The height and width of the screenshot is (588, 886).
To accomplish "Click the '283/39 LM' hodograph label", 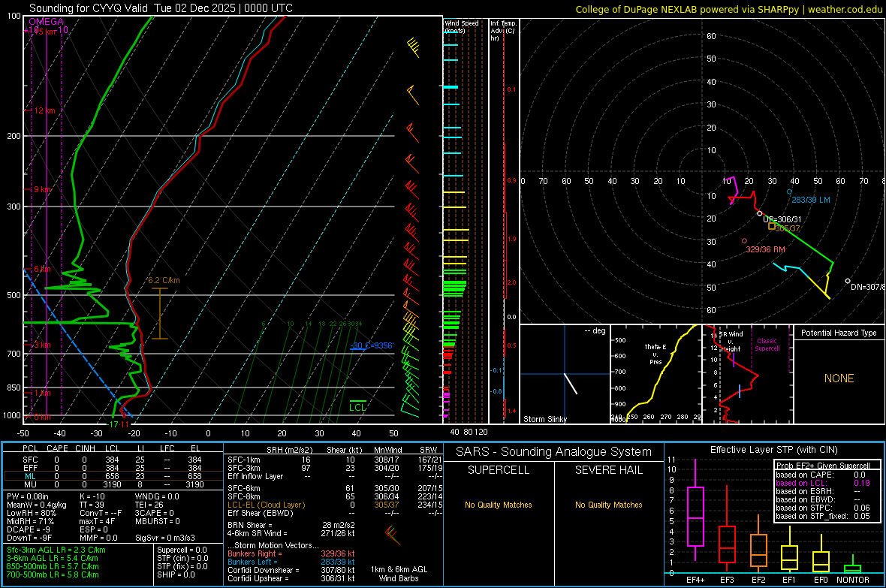I will 811,201.
